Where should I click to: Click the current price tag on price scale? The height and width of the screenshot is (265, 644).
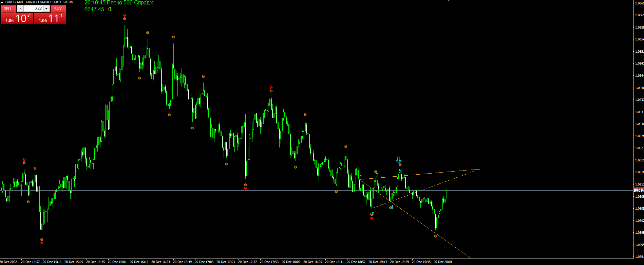tap(639, 191)
